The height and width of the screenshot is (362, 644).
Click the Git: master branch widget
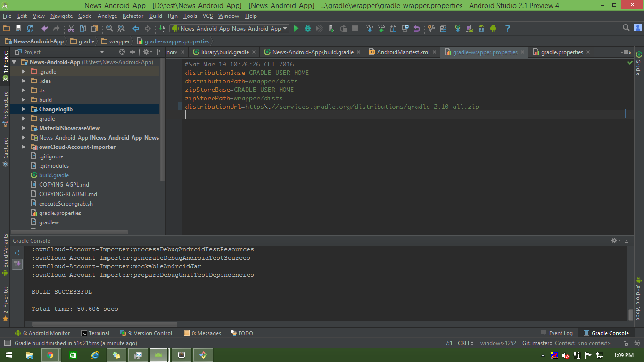[x=537, y=343]
